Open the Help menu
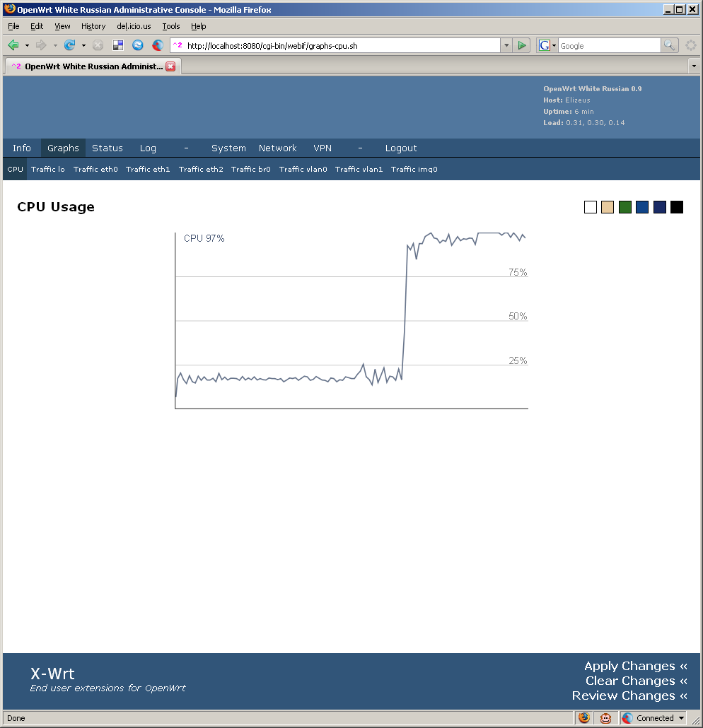Image resolution: width=703 pixels, height=728 pixels. tap(199, 26)
